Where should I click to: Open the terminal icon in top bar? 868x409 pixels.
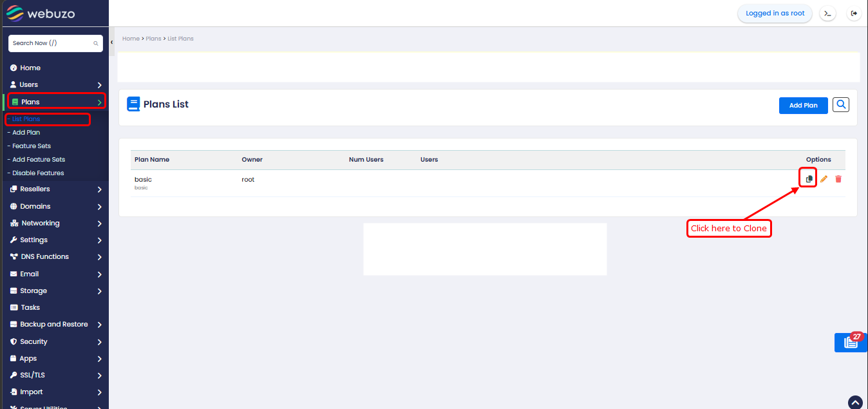(827, 14)
